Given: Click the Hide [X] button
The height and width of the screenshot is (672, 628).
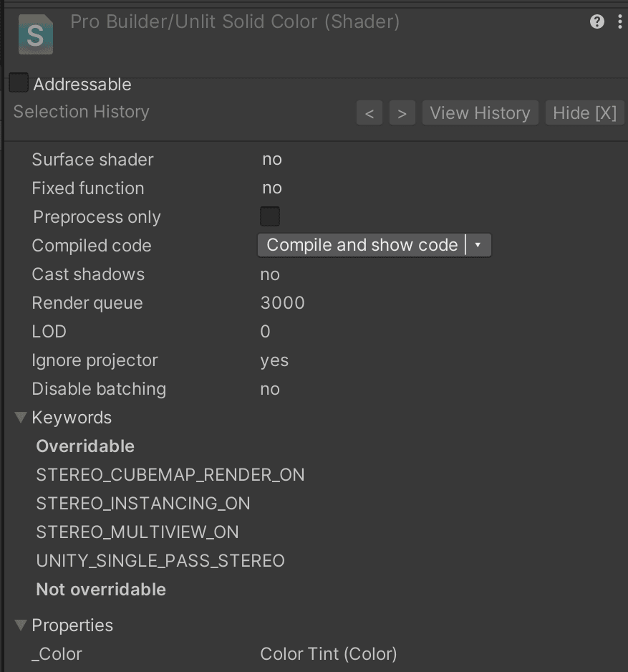Looking at the screenshot, I should pos(585,113).
